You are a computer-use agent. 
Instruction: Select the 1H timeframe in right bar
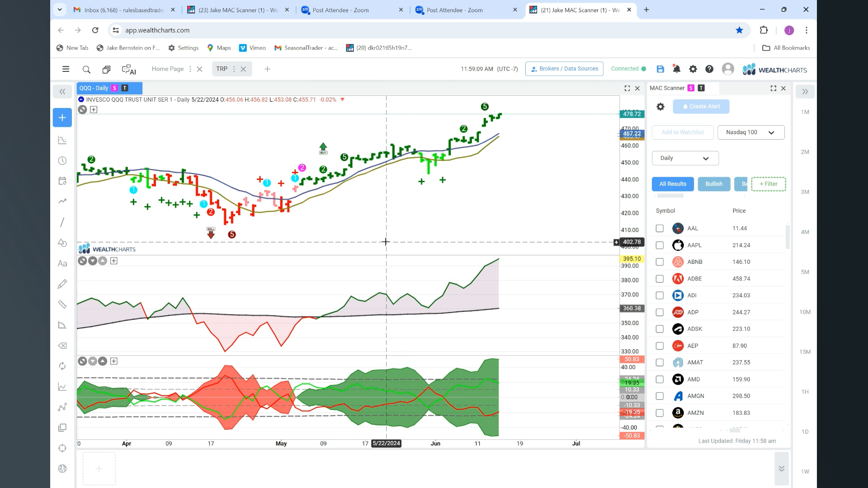(805, 392)
